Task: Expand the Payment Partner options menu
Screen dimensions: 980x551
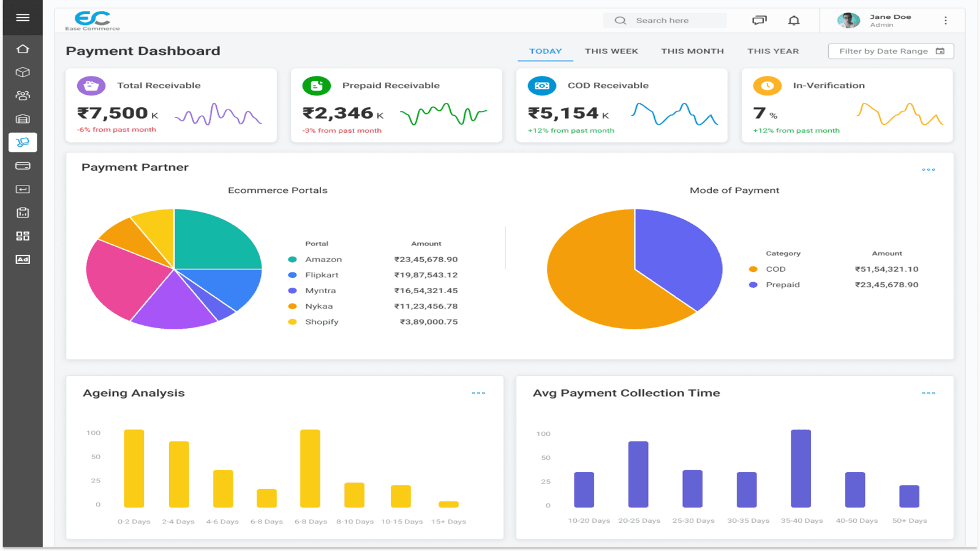Action: click(928, 170)
